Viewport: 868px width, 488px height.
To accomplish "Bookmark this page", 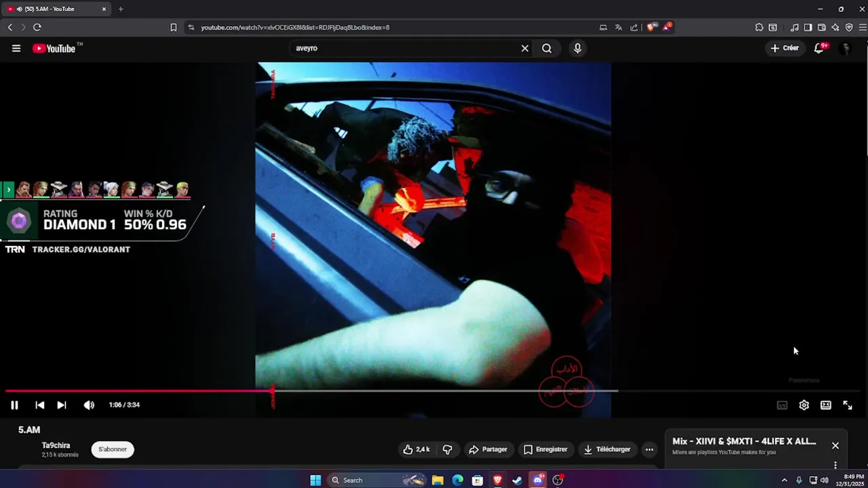I will coord(174,27).
